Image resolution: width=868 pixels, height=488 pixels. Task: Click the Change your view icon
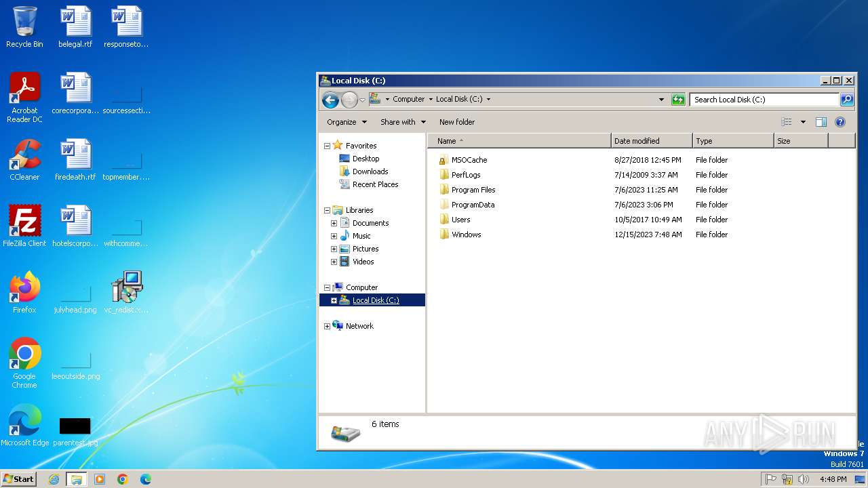[787, 122]
